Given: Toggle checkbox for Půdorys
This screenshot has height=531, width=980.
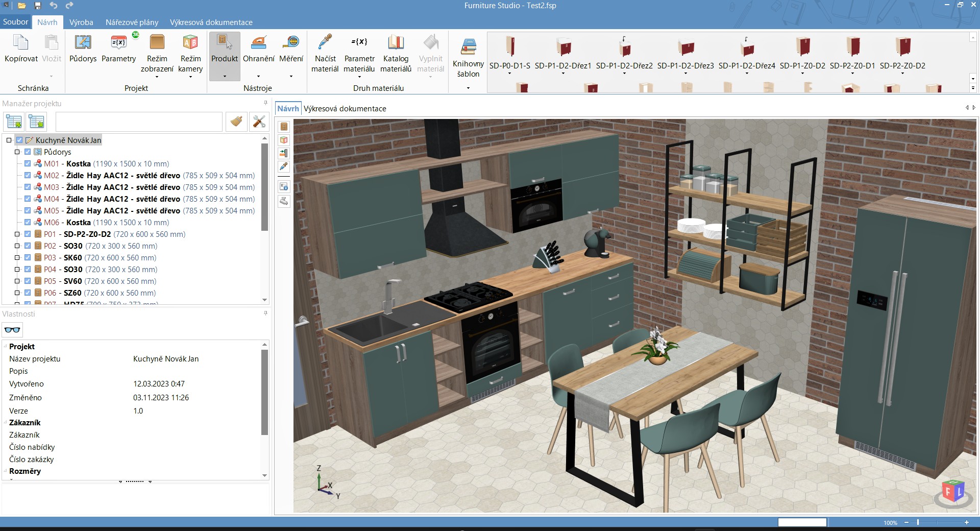Looking at the screenshot, I should 28,152.
